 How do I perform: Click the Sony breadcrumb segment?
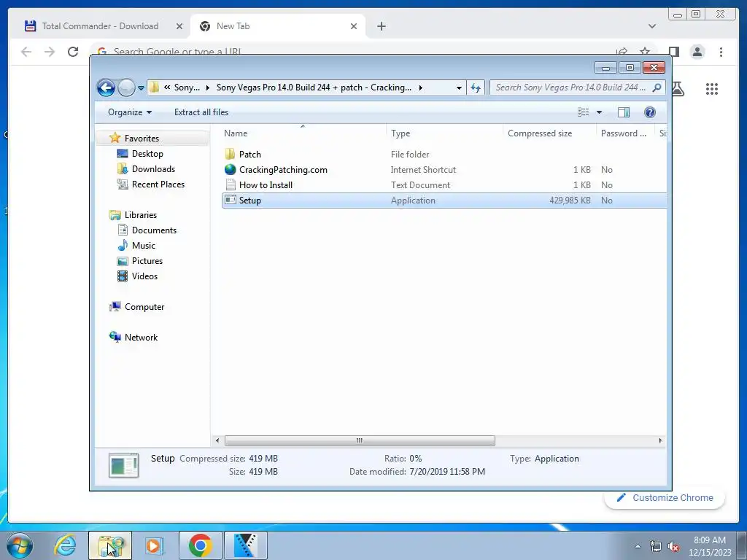(x=187, y=87)
